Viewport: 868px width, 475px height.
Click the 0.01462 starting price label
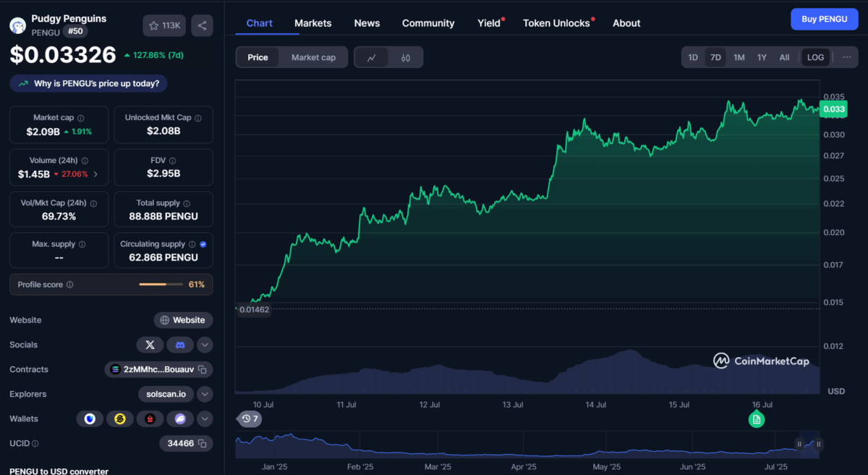(255, 309)
